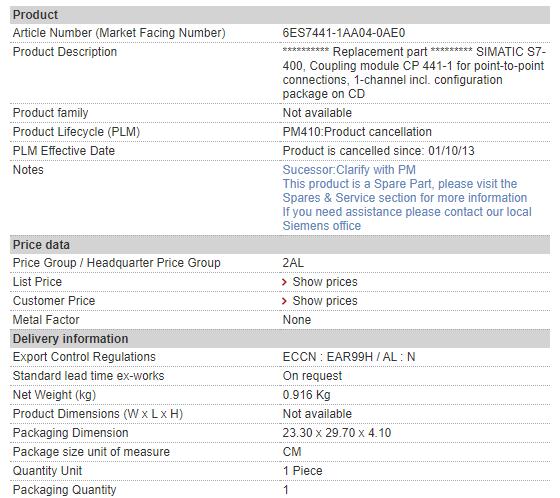560x498 pixels.
Task: Click the price group value 2AL
Action: (x=293, y=263)
